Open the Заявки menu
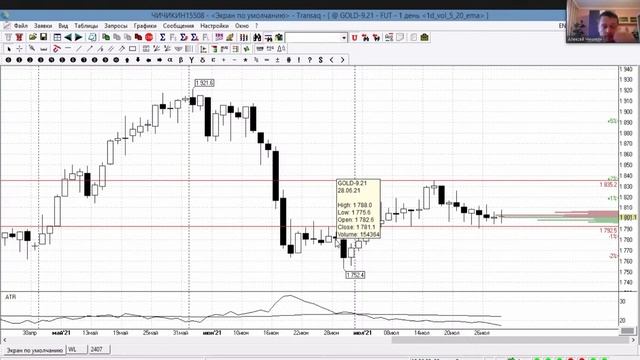640x360 pixels. click(x=43, y=26)
